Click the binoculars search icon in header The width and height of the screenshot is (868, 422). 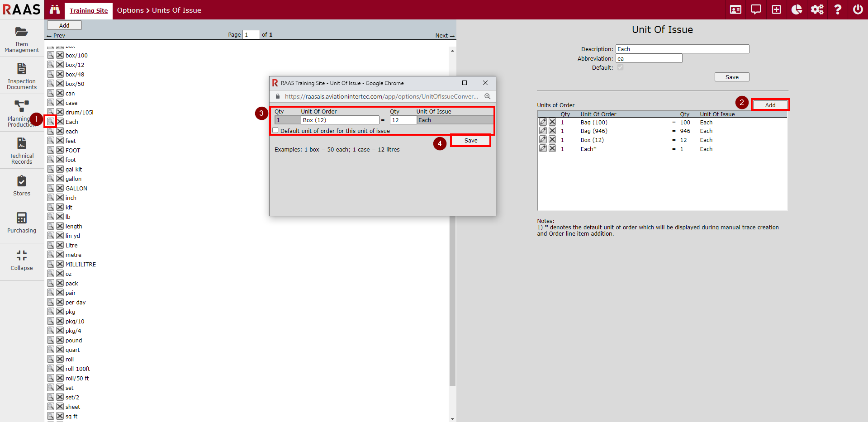coord(55,9)
